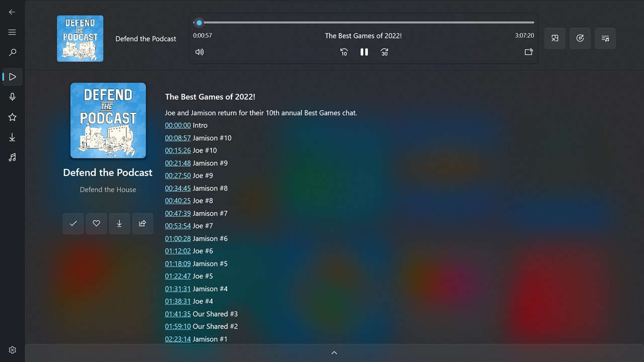
Task: Mark episode as played with checkmark
Action: pyautogui.click(x=73, y=223)
